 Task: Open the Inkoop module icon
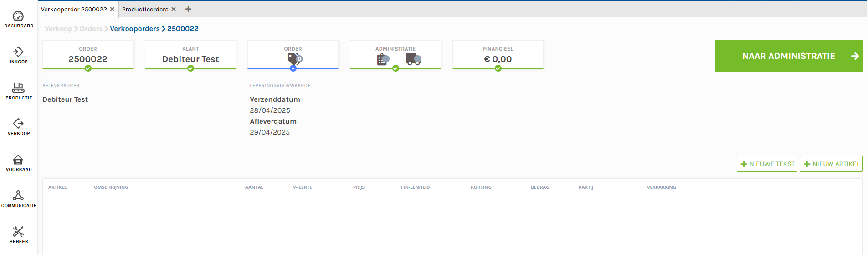point(18,52)
